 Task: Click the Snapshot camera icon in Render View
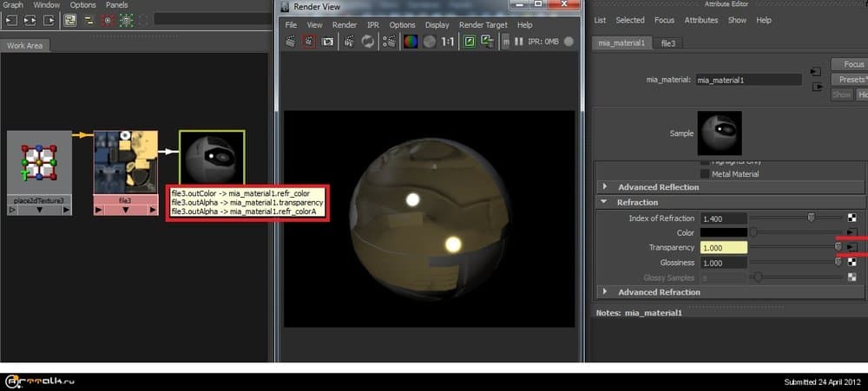click(x=327, y=41)
